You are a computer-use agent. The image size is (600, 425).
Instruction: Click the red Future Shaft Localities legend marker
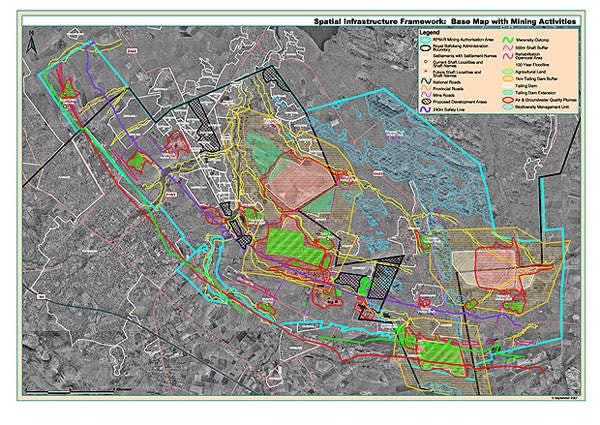pos(426,71)
